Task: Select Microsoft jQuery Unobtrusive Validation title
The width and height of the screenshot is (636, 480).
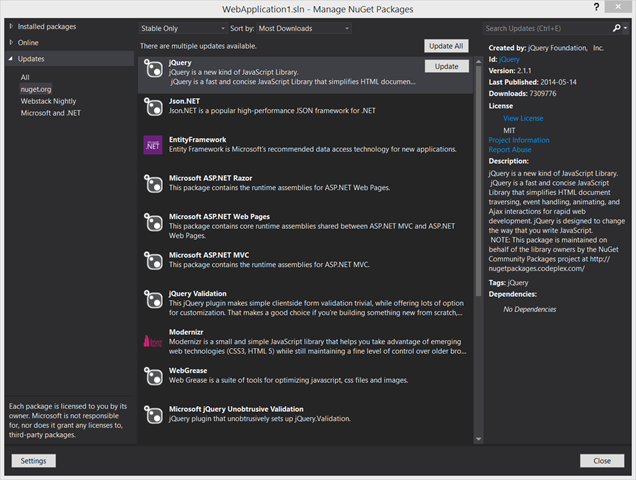Action: click(x=236, y=409)
